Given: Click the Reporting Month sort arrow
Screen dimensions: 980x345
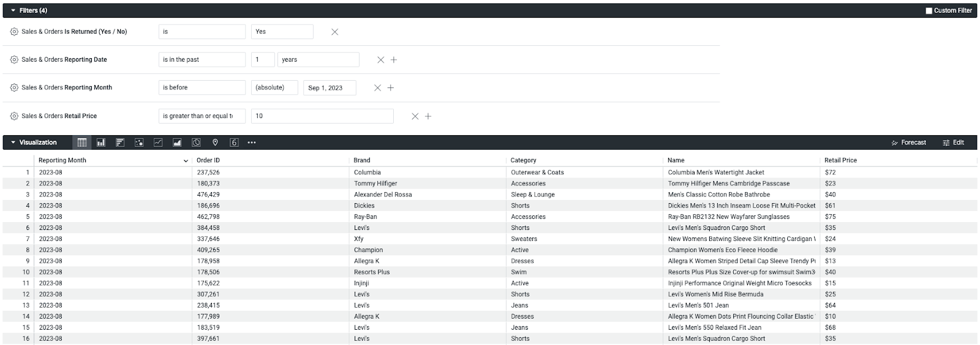Looking at the screenshot, I should 186,160.
